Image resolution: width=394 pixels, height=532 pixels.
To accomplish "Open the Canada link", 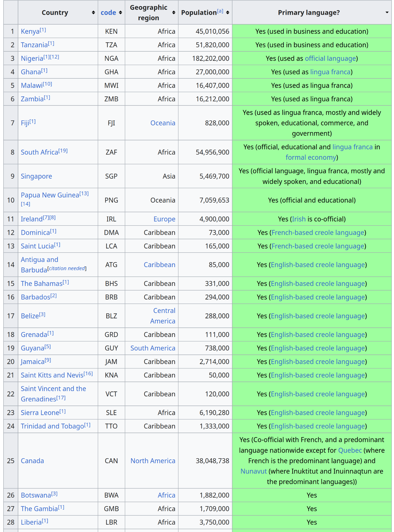I will (x=32, y=461).
